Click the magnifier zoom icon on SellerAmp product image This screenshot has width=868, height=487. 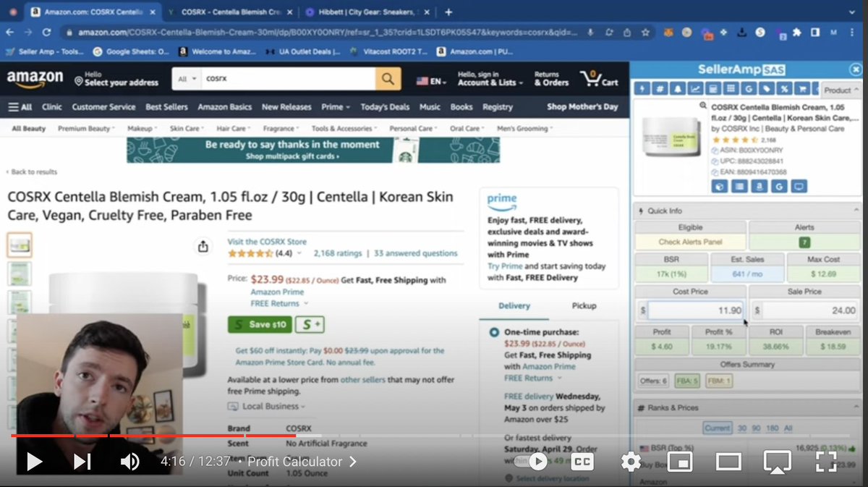point(703,106)
